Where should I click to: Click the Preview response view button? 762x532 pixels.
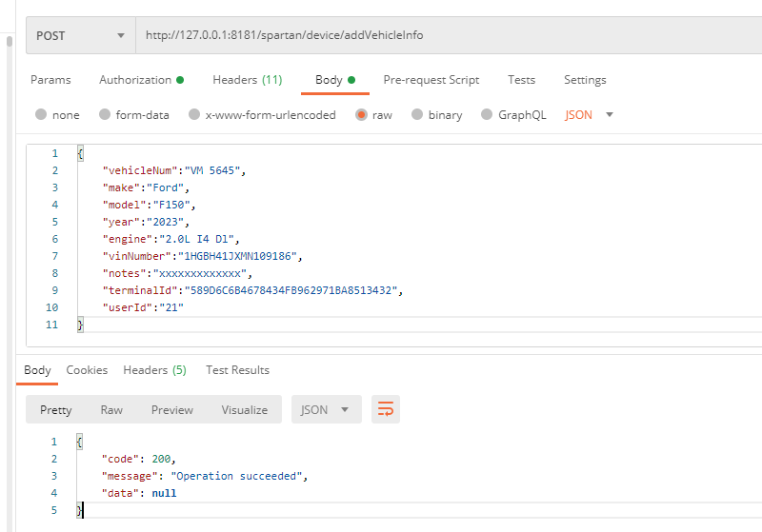(x=171, y=409)
